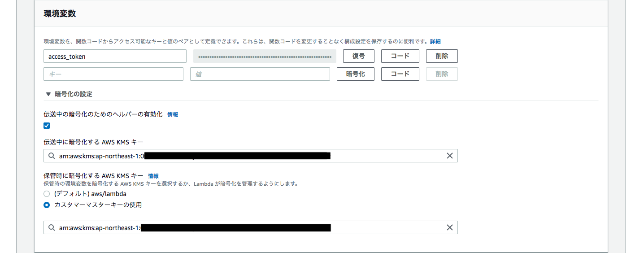This screenshot has height=253, width=644.
Task: Open the in-transit AWS KMS key combo box
Action: pos(251,156)
